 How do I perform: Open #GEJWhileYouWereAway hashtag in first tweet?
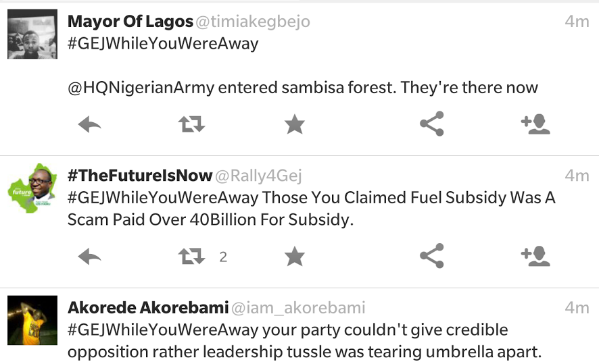pos(163,44)
